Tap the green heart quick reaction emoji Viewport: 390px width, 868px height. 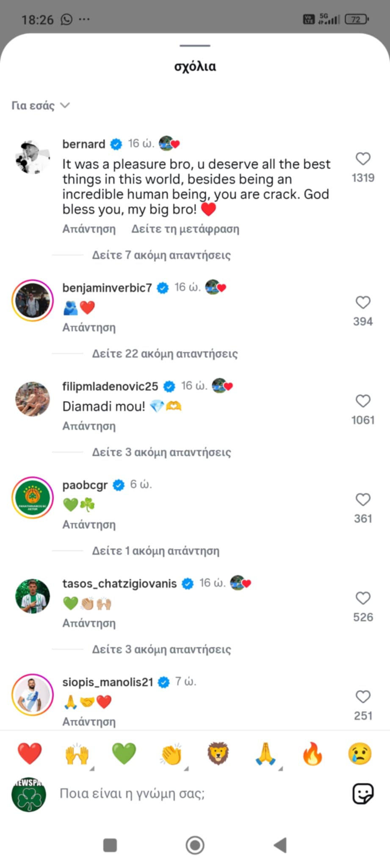(124, 754)
